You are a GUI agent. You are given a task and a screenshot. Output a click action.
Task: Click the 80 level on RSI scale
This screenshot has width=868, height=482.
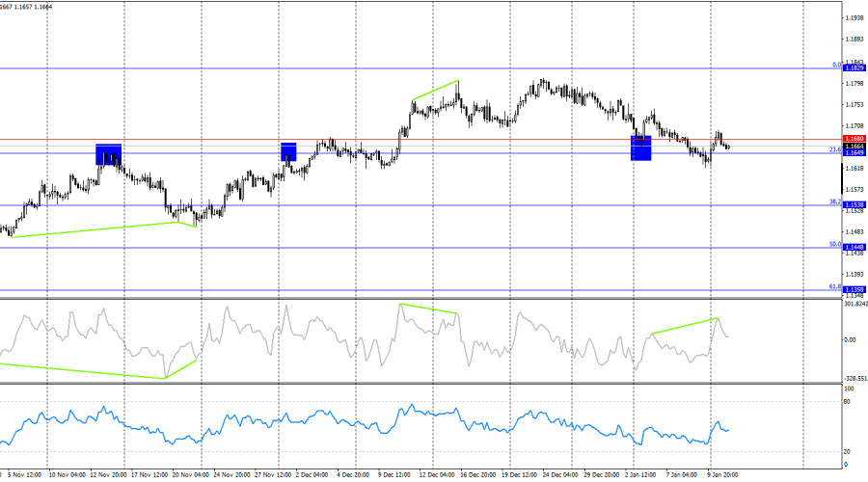click(x=847, y=402)
